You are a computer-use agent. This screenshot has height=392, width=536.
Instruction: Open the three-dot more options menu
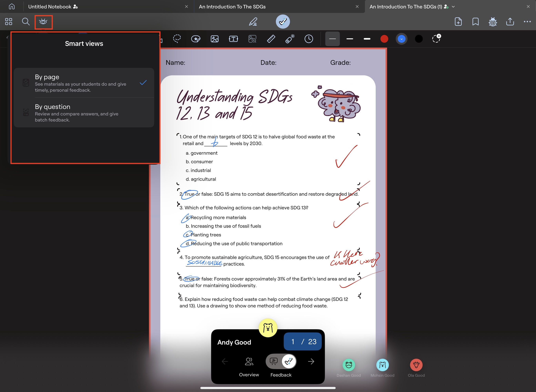pyautogui.click(x=527, y=22)
